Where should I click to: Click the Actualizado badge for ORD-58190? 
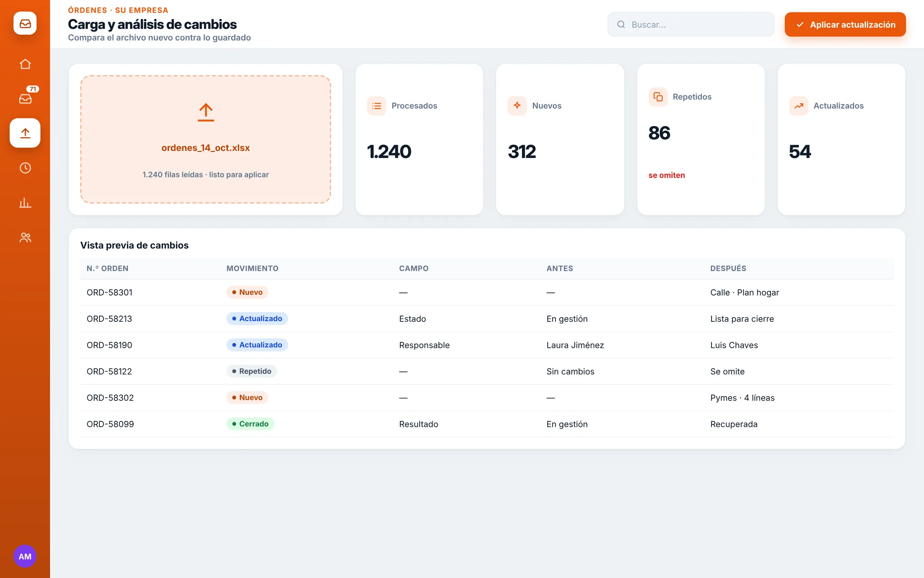click(x=257, y=345)
